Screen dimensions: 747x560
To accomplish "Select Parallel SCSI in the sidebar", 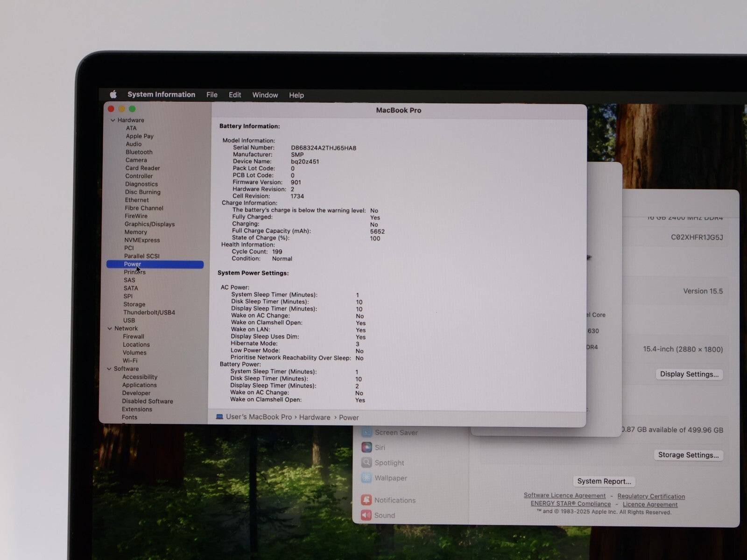I will pos(141,256).
